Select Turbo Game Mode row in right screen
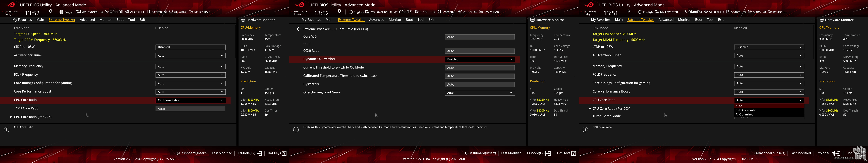868x163 pixels. coord(607,116)
